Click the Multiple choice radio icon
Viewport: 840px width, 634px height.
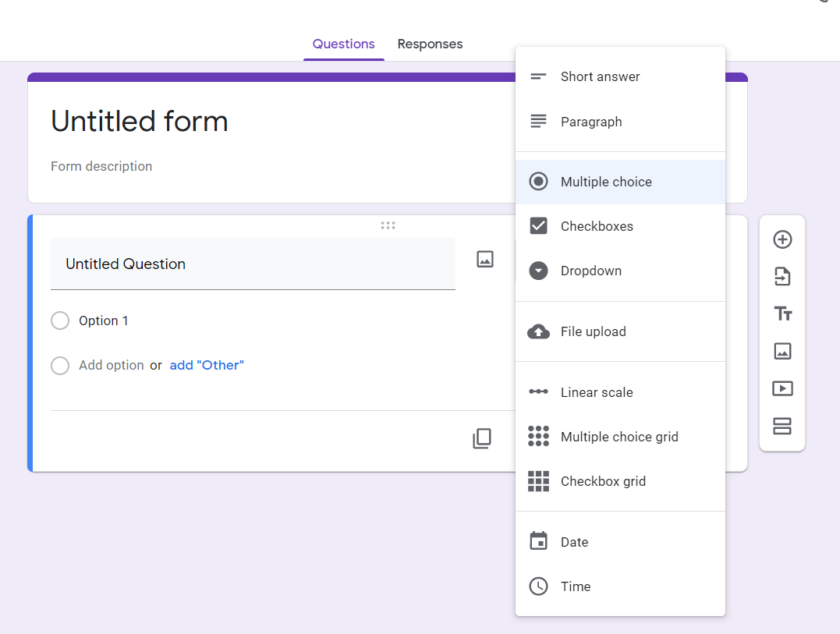[x=538, y=182]
